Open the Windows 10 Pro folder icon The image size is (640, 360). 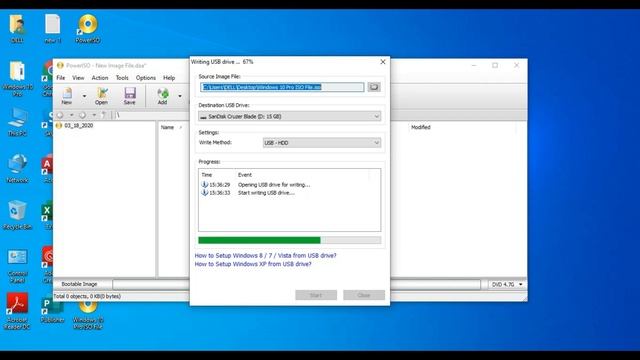[x=17, y=78]
